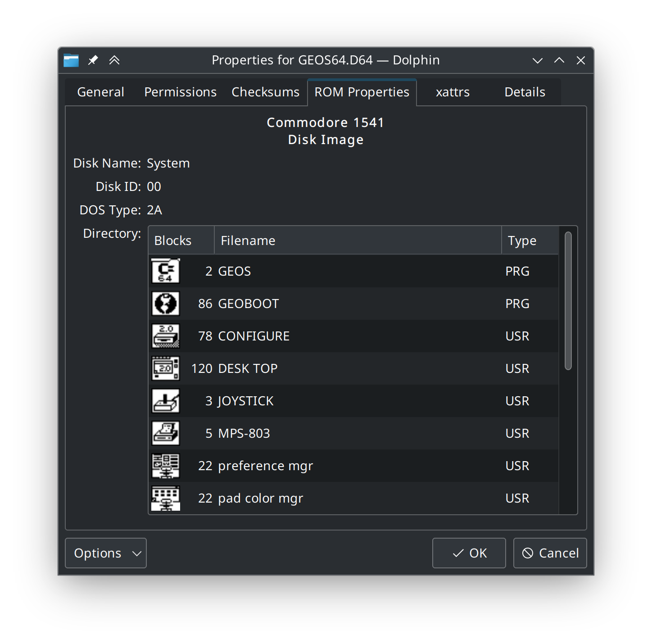Image resolution: width=652 pixels, height=644 pixels.
Task: Open the Permissions tab
Action: coord(181,92)
